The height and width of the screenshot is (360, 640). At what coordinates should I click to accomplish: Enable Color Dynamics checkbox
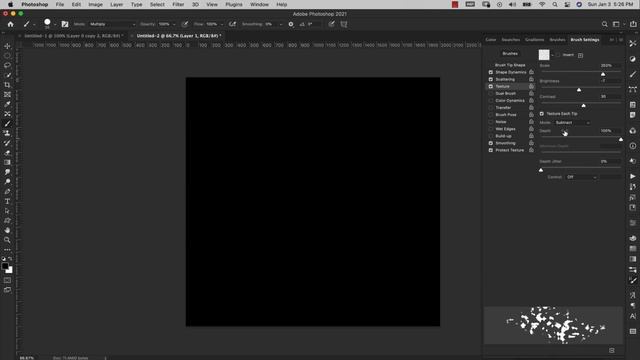point(491,100)
